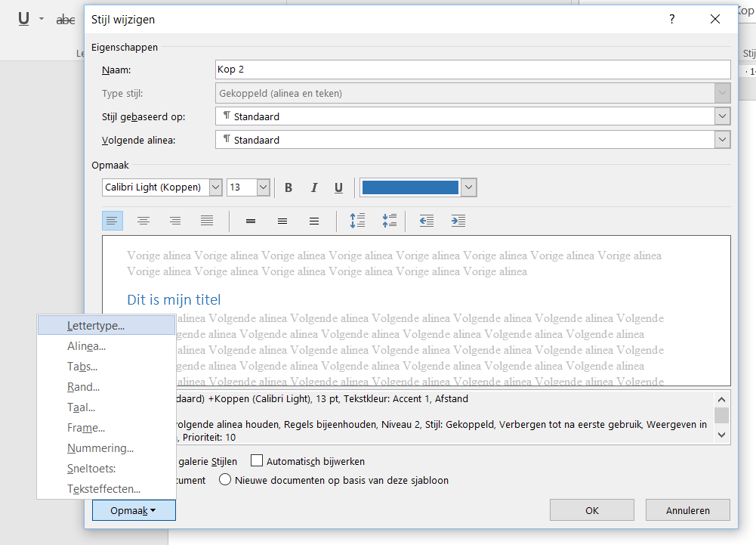Click the blue font color swatch
This screenshot has height=545, width=756.
tap(410, 187)
